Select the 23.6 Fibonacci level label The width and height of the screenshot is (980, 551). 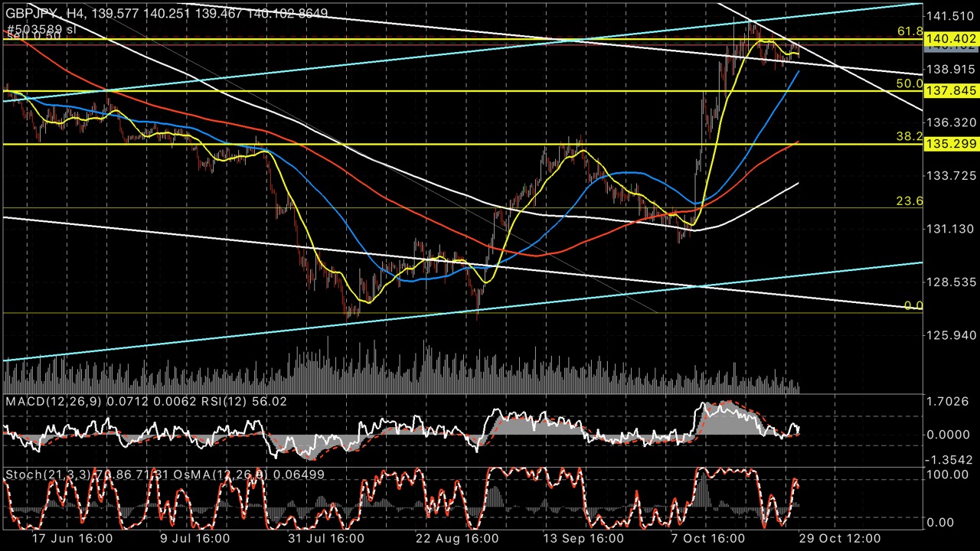click(x=910, y=201)
